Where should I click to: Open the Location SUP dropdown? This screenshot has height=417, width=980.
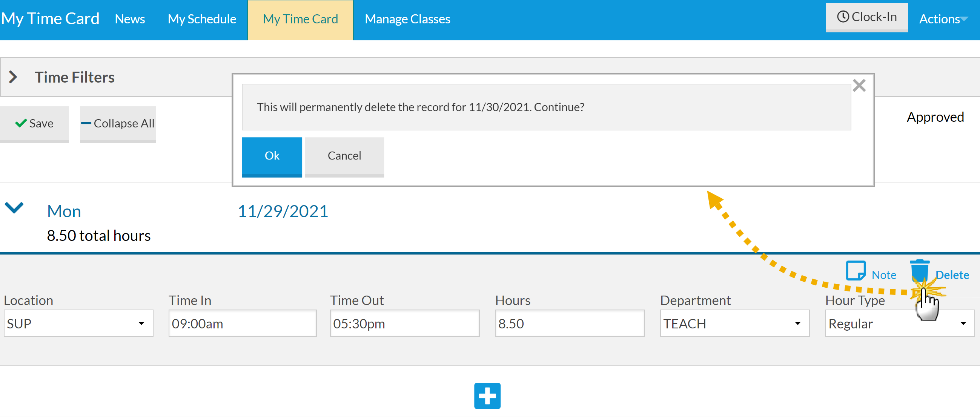(78, 323)
